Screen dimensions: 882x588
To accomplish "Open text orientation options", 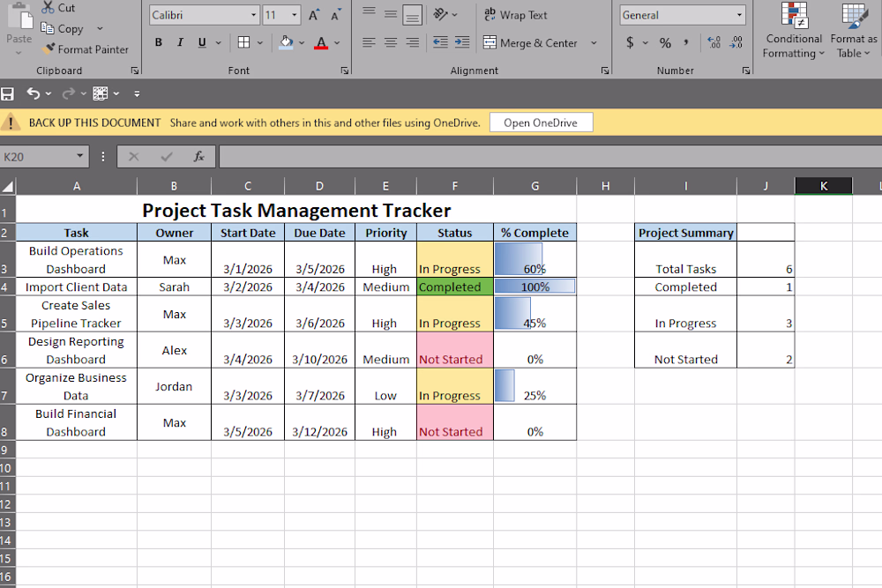I will [x=441, y=15].
